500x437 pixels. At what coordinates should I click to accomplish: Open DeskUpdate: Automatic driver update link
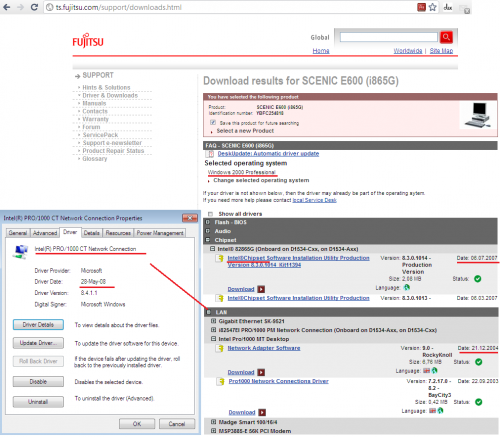[x=268, y=154]
